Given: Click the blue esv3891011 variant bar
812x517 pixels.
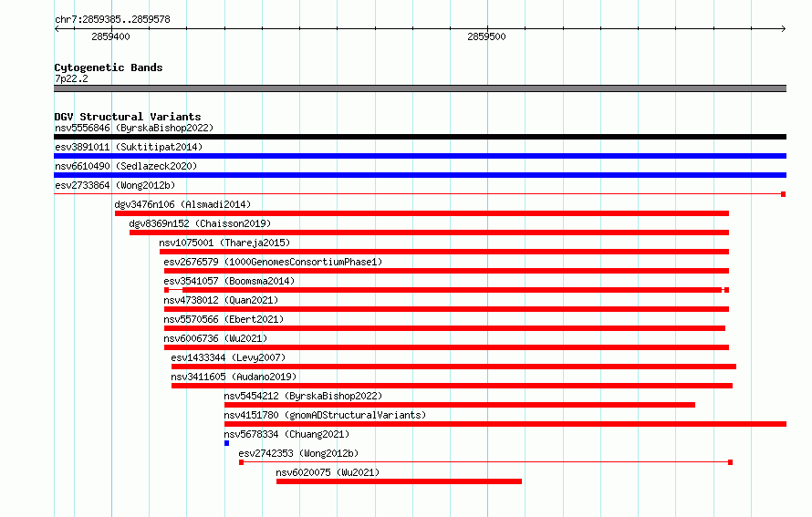Looking at the screenshot, I should pos(420,156).
